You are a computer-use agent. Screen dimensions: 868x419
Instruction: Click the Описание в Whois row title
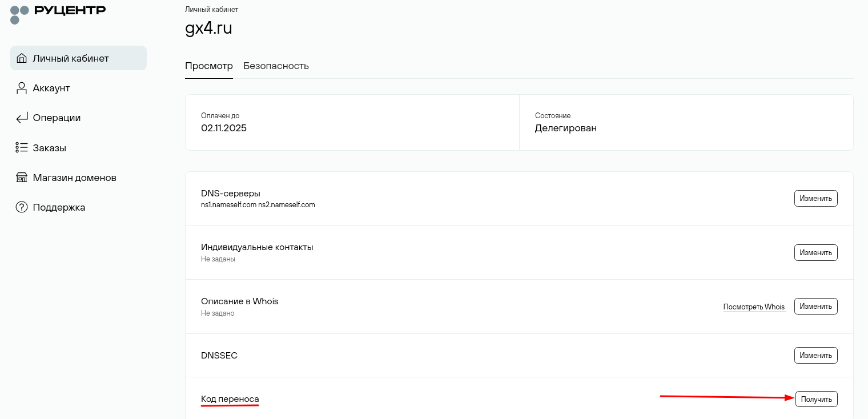240,301
